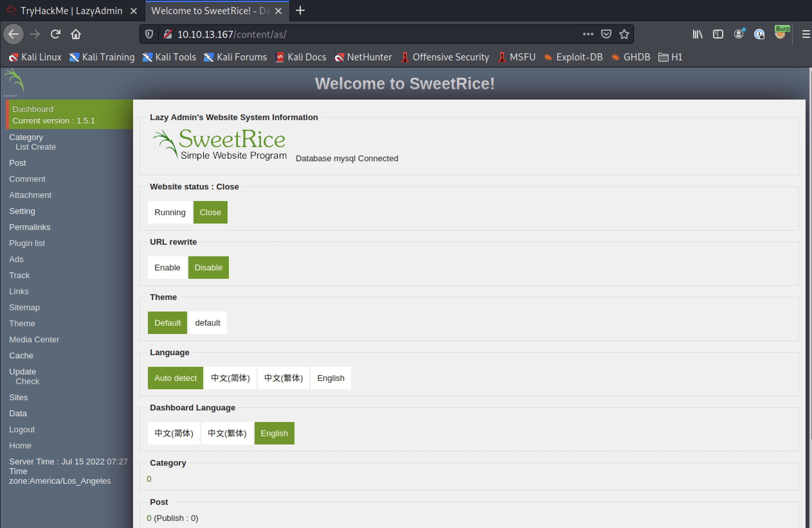Viewport: 812px width, 528px height.
Task: Open the Kali Docs bookmark
Action: pos(301,57)
